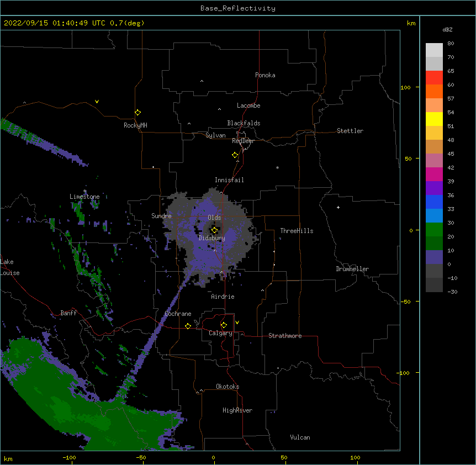
Task: Select the Sundre city label
Action: pyautogui.click(x=161, y=216)
